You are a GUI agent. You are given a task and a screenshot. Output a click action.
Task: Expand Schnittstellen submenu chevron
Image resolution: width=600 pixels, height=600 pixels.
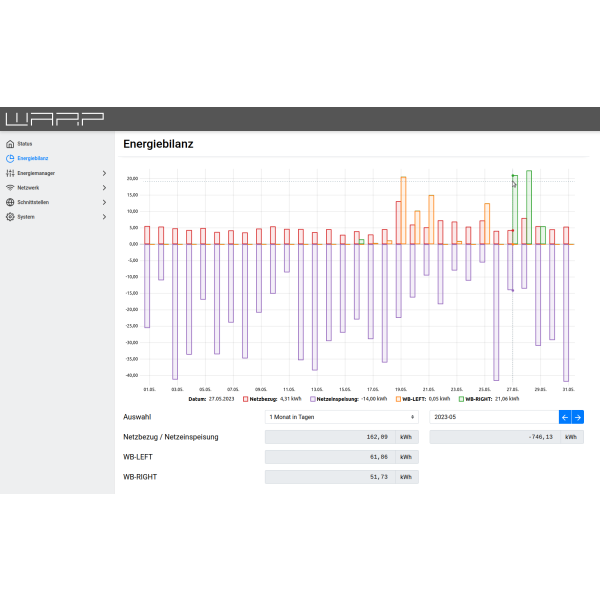[x=104, y=202]
